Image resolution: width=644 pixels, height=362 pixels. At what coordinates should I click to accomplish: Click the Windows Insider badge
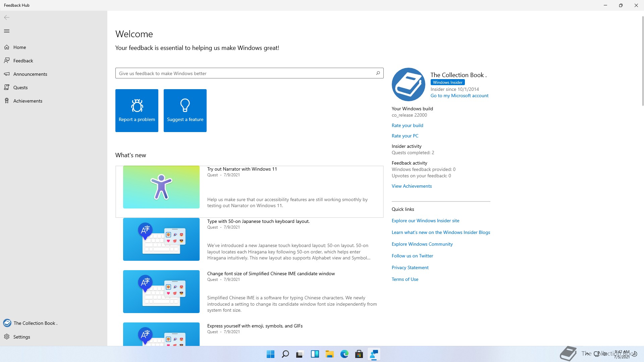447,82
